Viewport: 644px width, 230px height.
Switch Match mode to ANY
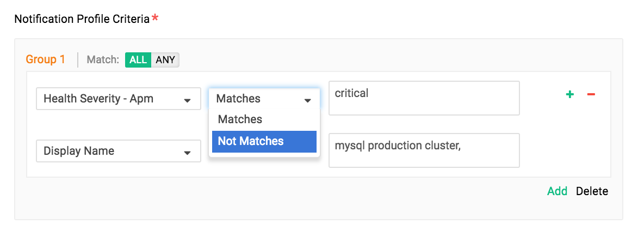(165, 59)
